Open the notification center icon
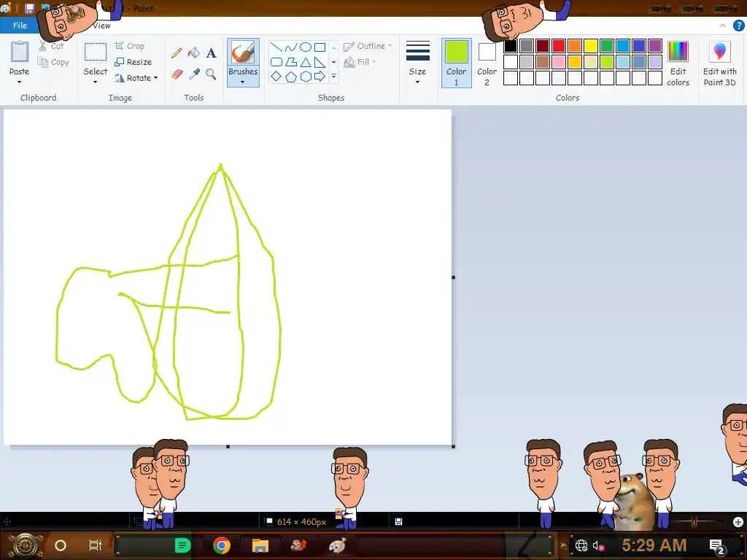The width and height of the screenshot is (747, 560). [716, 546]
